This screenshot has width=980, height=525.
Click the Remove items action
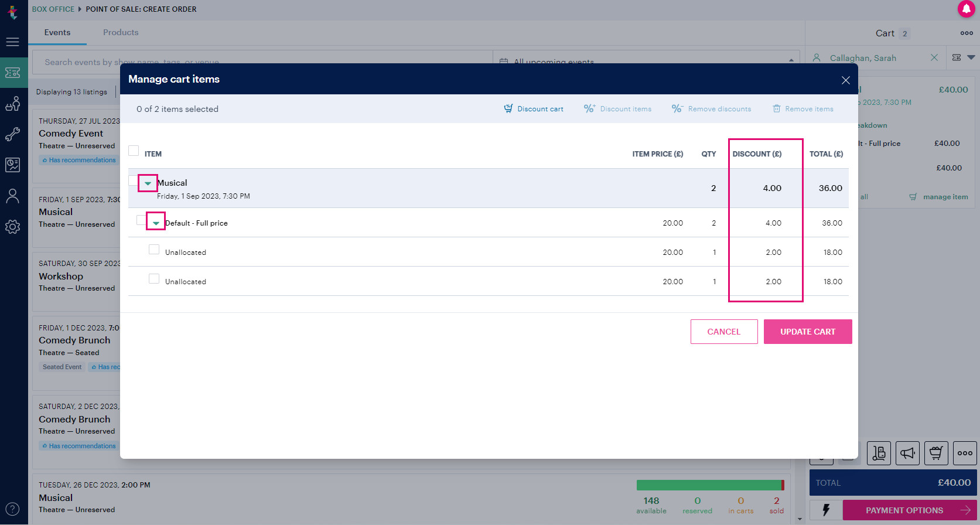click(x=803, y=108)
